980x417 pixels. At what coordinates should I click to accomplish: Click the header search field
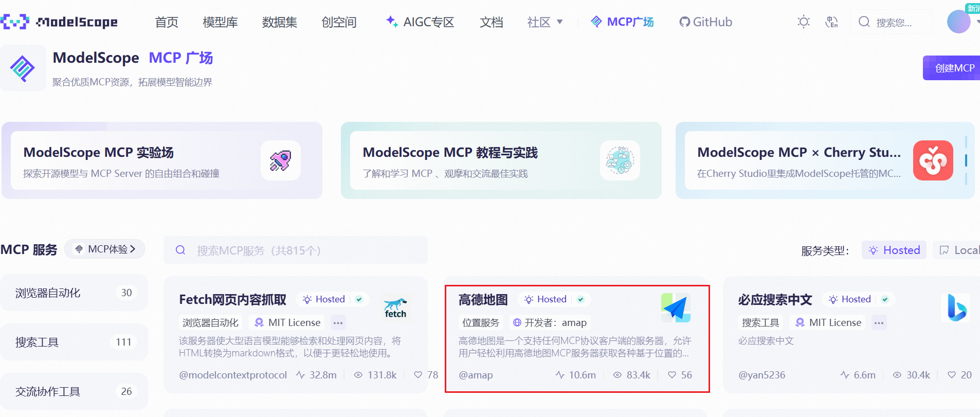pos(891,22)
